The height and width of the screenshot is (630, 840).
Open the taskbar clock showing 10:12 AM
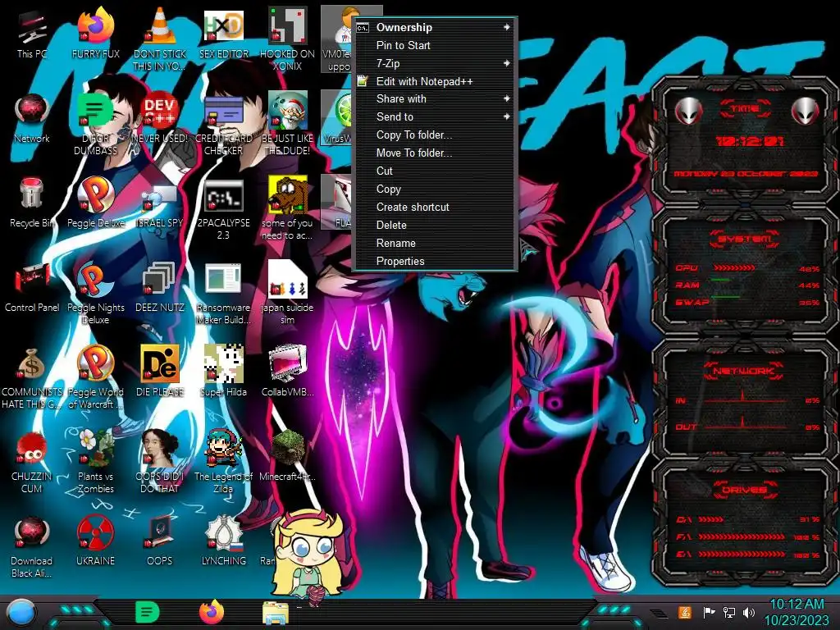pos(797,612)
